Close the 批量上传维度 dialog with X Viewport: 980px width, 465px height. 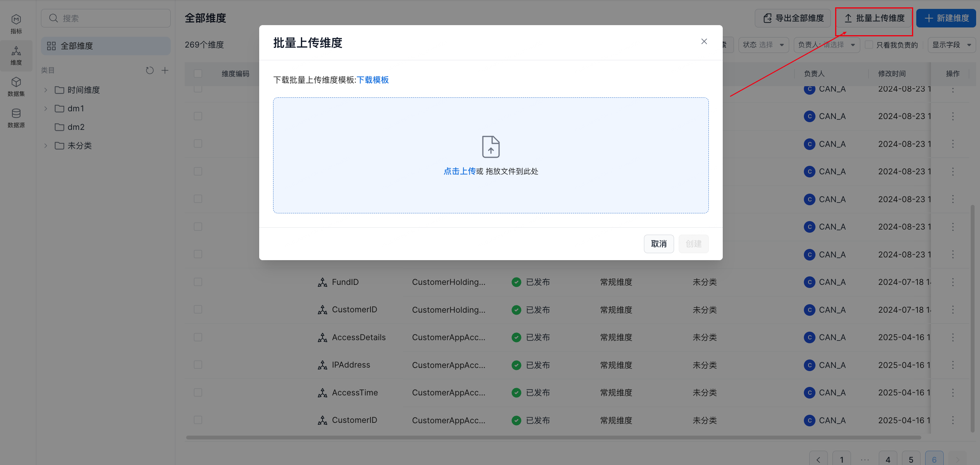(704, 42)
